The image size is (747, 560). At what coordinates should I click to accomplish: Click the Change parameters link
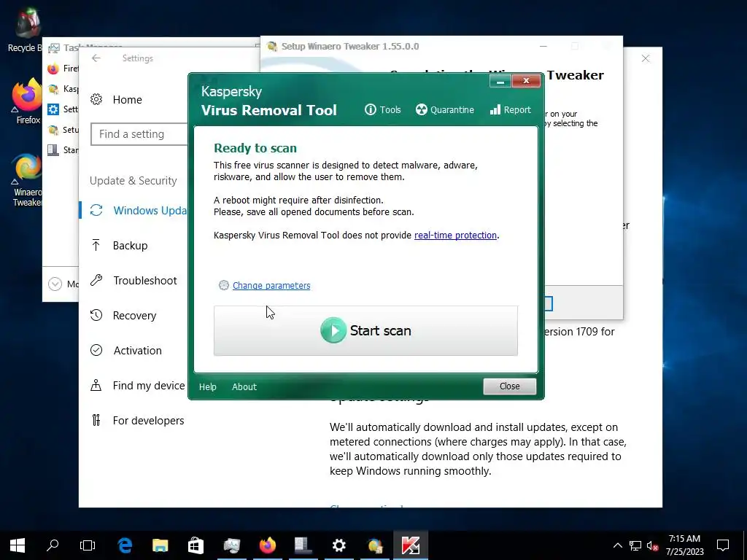coord(271,285)
